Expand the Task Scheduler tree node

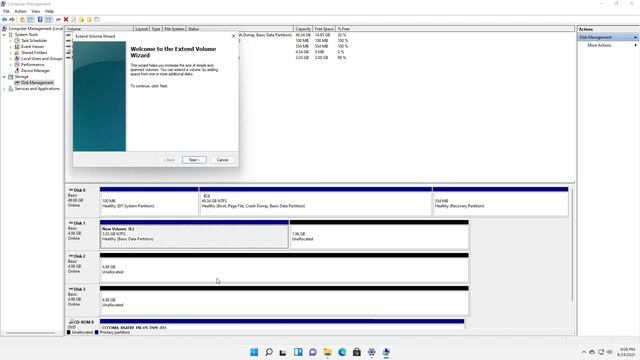click(11, 41)
